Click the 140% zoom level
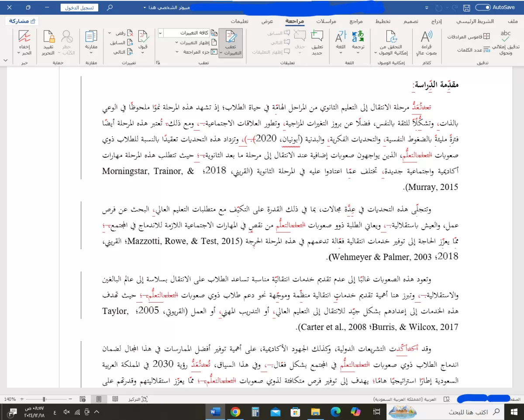524x420 pixels. click(x=9, y=399)
